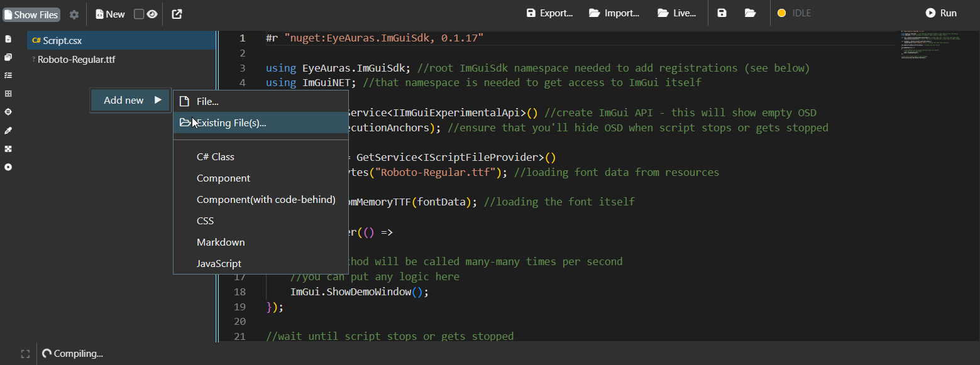Screen dimensions: 980x365
Task: Tick the checkbox beside the eye icon
Action: pos(139,14)
